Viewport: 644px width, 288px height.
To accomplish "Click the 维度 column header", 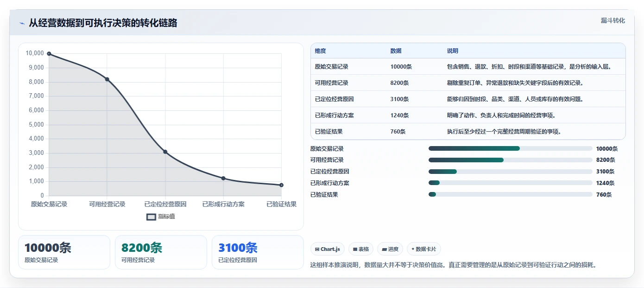I will [320, 51].
